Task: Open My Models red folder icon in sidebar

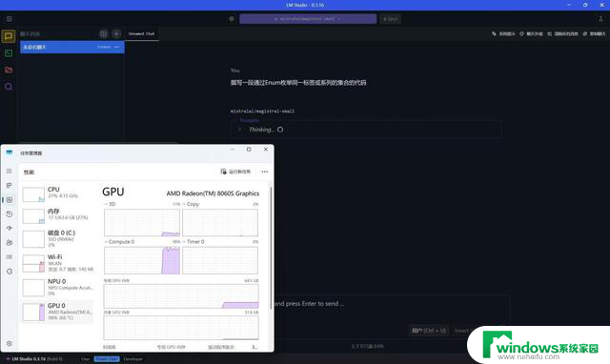Action: click(9, 70)
